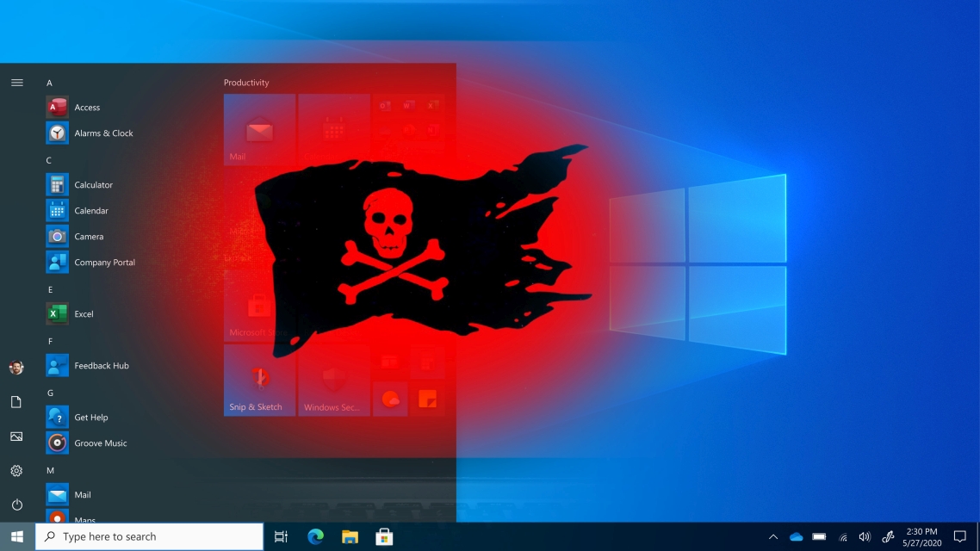
Task: Expand the Start menu hamburger navigation
Action: pos(16,83)
